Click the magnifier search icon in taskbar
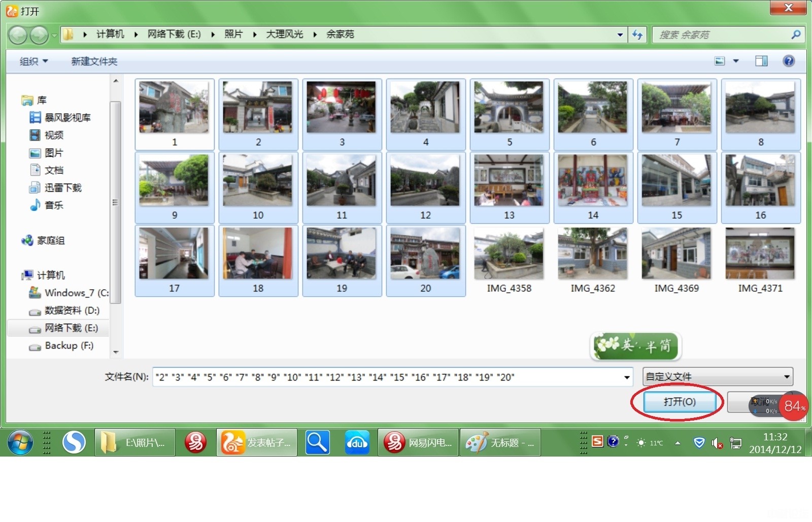The height and width of the screenshot is (522, 812). click(317, 443)
